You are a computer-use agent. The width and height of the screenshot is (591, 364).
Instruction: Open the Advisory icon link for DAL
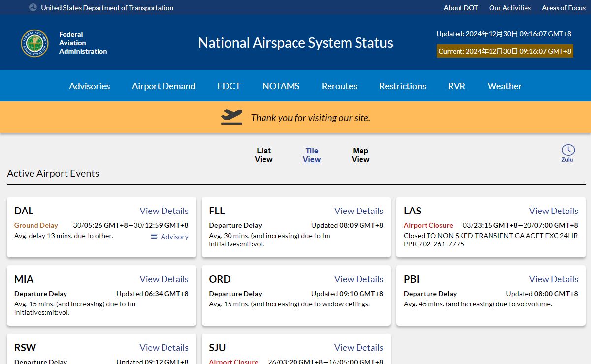(169, 237)
